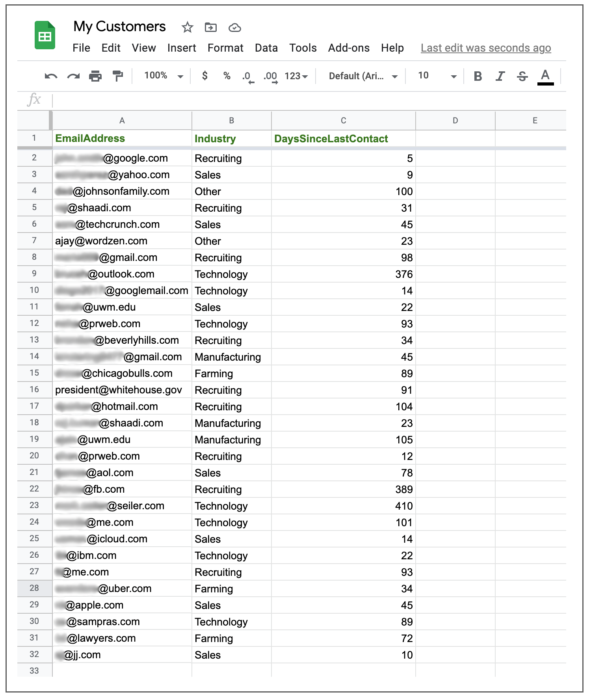Screen dimensions: 591x700
Task: Format as currency with dollar icon
Action: point(205,76)
